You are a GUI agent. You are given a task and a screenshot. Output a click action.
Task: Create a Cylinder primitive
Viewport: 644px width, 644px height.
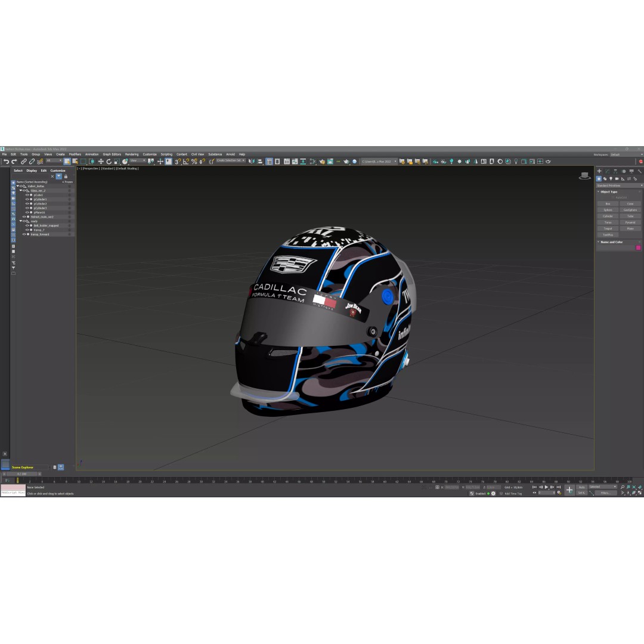[608, 216]
